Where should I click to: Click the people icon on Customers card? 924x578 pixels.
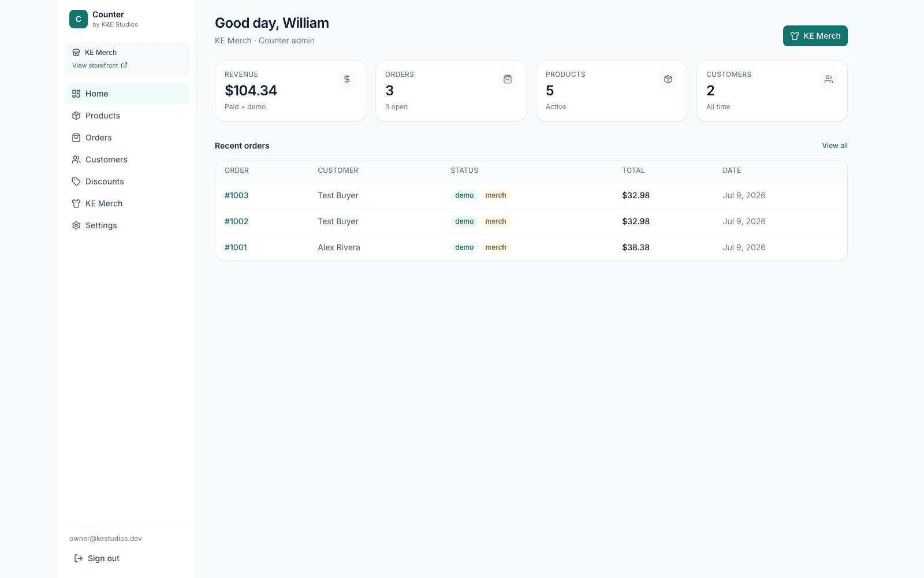tap(829, 79)
